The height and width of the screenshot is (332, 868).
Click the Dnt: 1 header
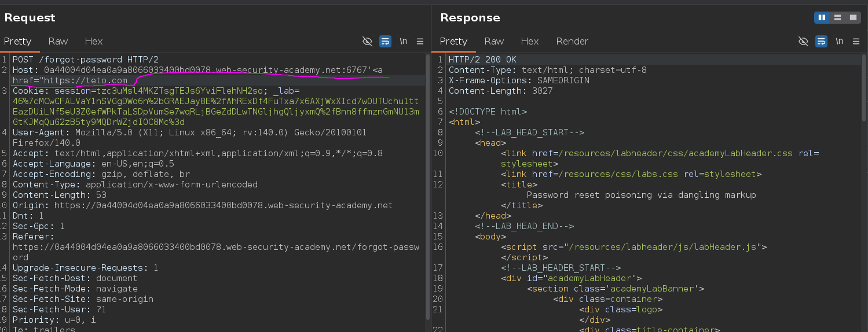coord(28,216)
